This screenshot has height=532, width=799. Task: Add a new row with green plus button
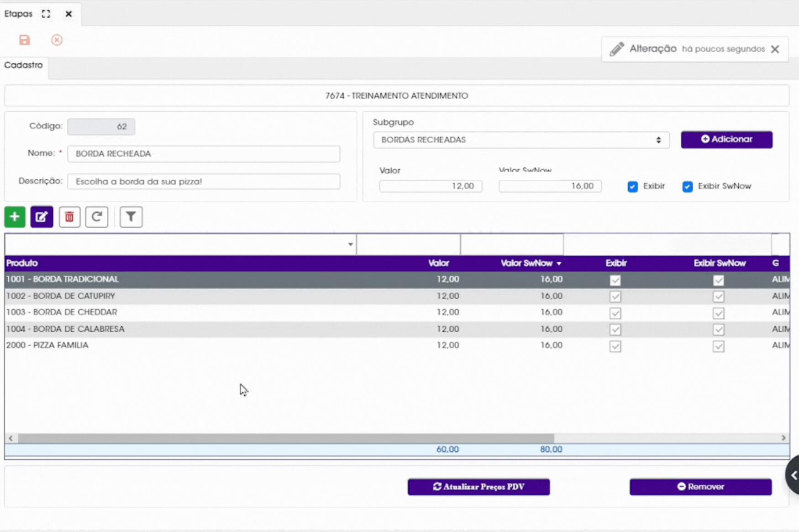[x=15, y=217]
